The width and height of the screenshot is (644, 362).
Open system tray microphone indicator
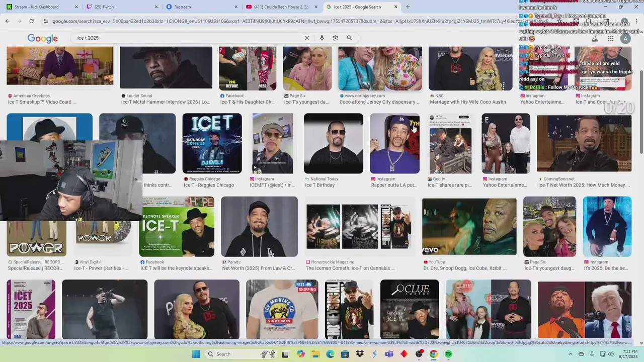592,354
